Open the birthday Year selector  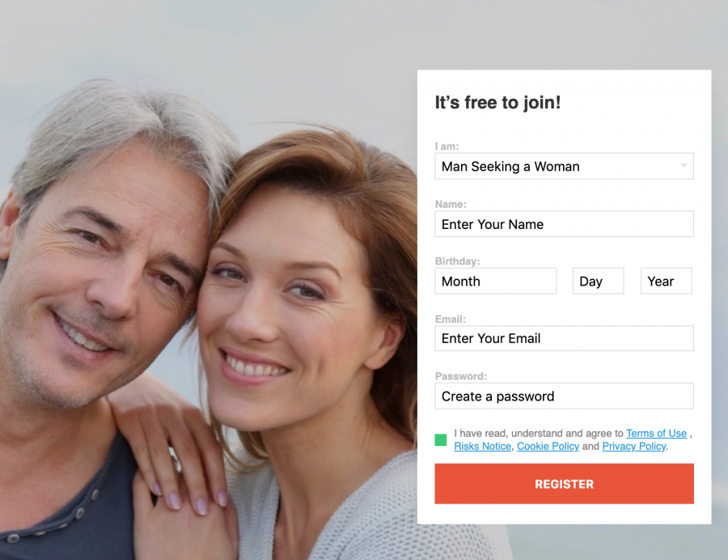667,281
